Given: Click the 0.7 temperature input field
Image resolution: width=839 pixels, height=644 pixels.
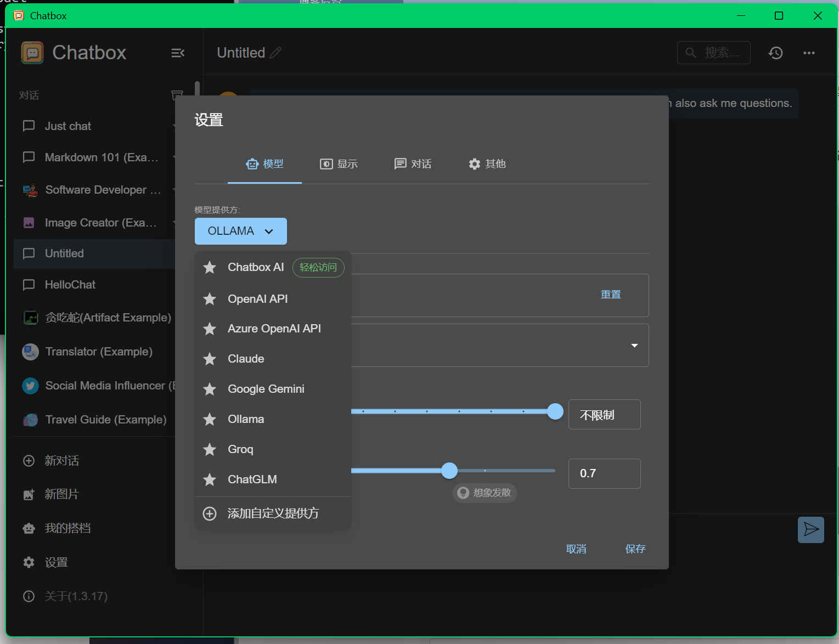Looking at the screenshot, I should coord(604,473).
